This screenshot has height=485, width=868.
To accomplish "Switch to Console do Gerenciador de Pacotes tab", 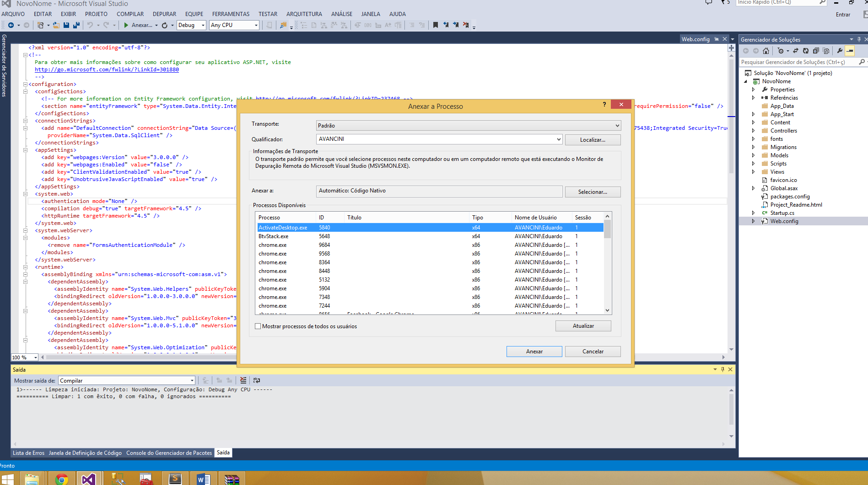I will point(169,453).
